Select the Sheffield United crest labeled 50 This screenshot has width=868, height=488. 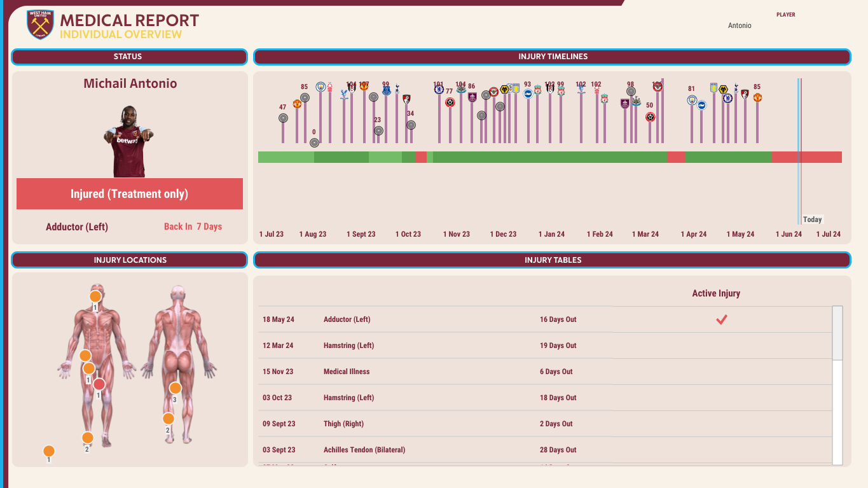point(650,117)
